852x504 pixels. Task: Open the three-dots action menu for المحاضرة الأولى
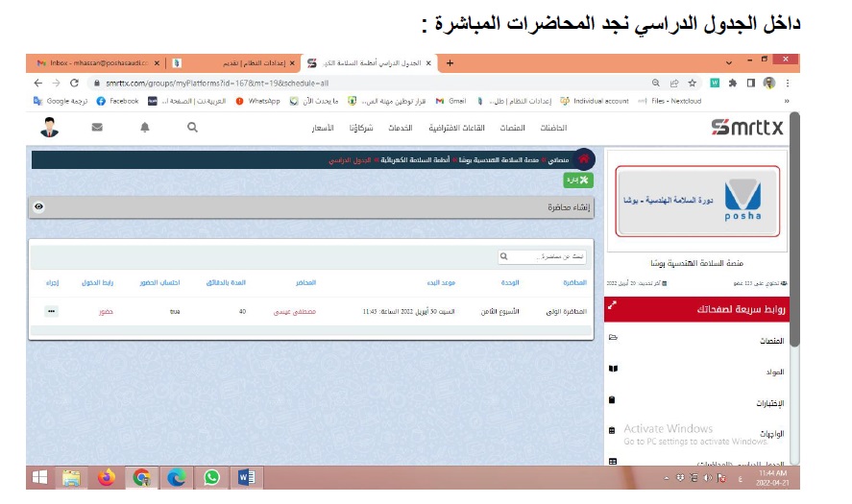click(51, 311)
